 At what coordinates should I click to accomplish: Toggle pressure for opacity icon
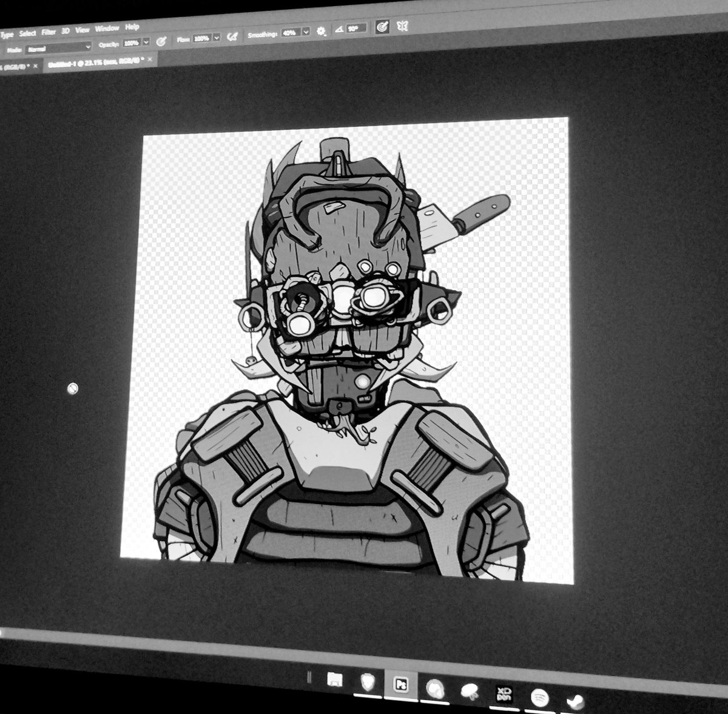pos(161,41)
